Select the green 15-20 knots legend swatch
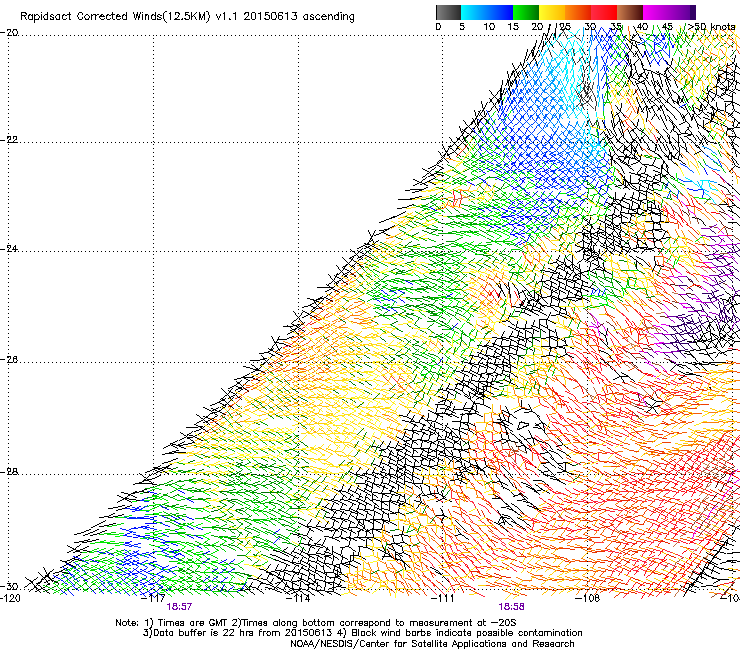The width and height of the screenshot is (740, 650). point(526,12)
